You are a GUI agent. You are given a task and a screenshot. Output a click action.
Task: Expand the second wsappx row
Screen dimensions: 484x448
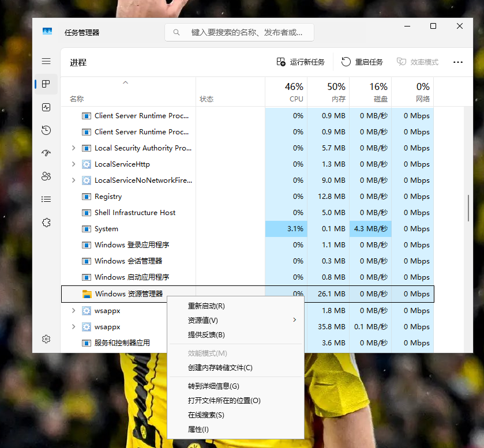(x=73, y=326)
